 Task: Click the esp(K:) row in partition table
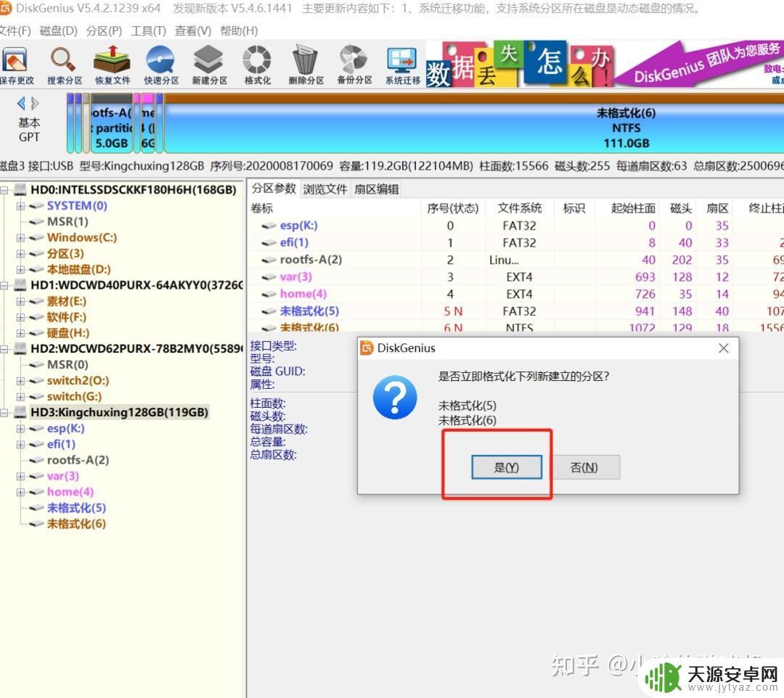pyautogui.click(x=515, y=226)
